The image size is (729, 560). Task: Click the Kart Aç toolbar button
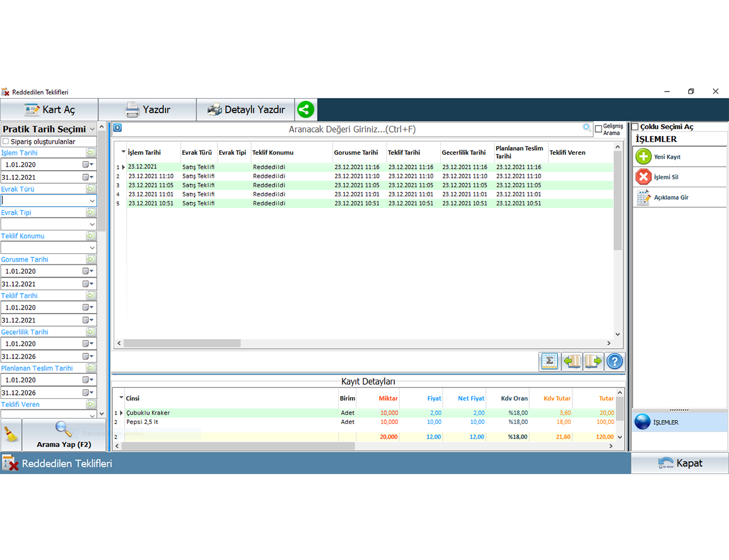[50, 110]
